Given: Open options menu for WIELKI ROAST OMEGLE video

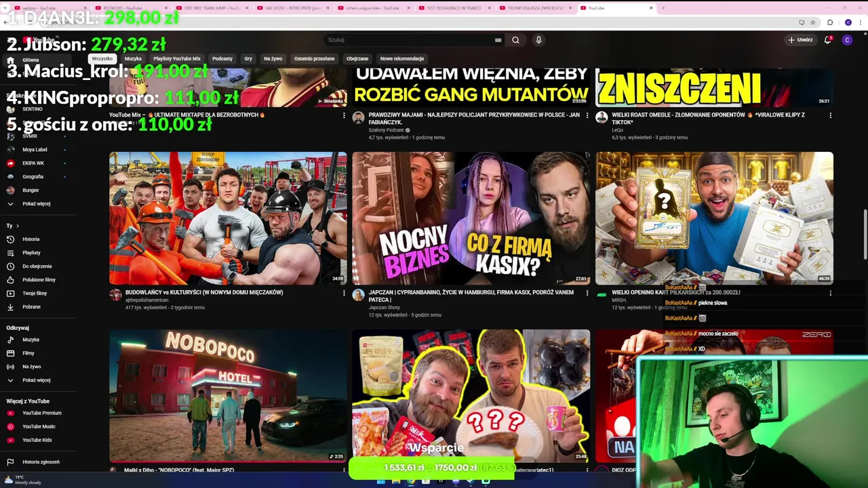Looking at the screenshot, I should tap(831, 116).
